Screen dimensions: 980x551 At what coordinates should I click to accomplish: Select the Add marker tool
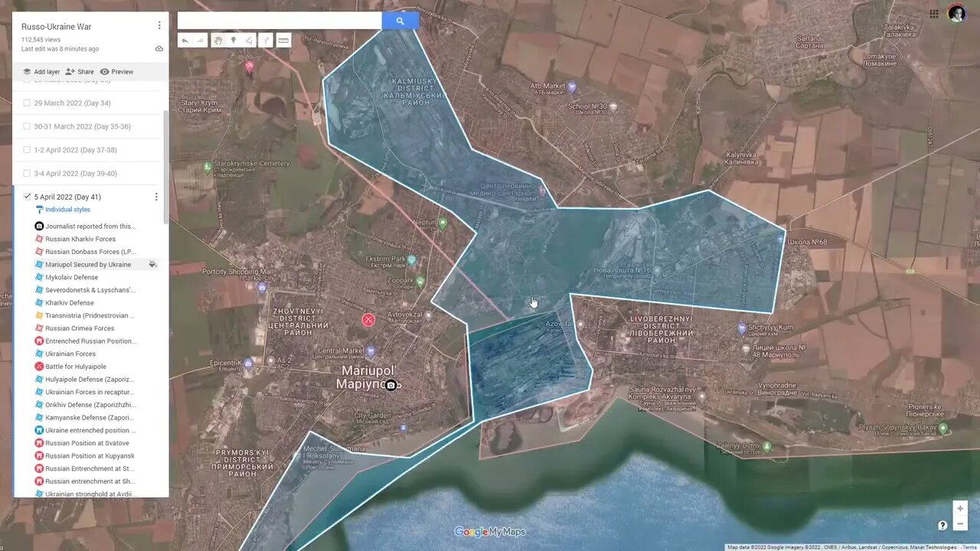[x=234, y=41]
